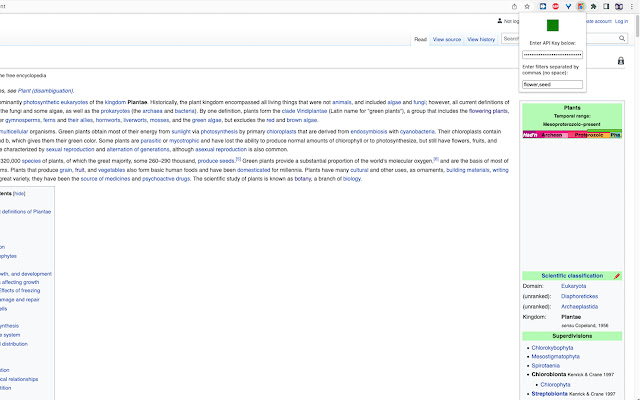
Task: Toggle the browser side panel icon
Action: pyautogui.click(x=606, y=6)
